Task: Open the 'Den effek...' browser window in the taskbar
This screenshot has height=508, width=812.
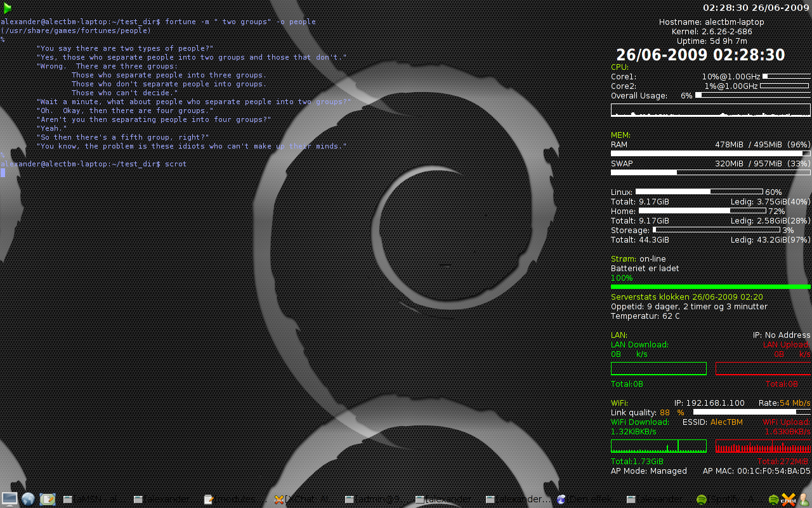Action: pyautogui.click(x=587, y=500)
